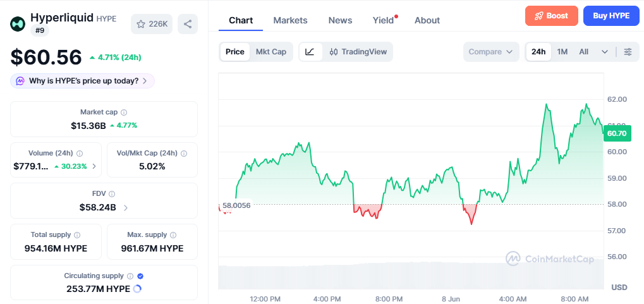The width and height of the screenshot is (644, 304).
Task: Open the Markets tab
Action: pyautogui.click(x=290, y=20)
